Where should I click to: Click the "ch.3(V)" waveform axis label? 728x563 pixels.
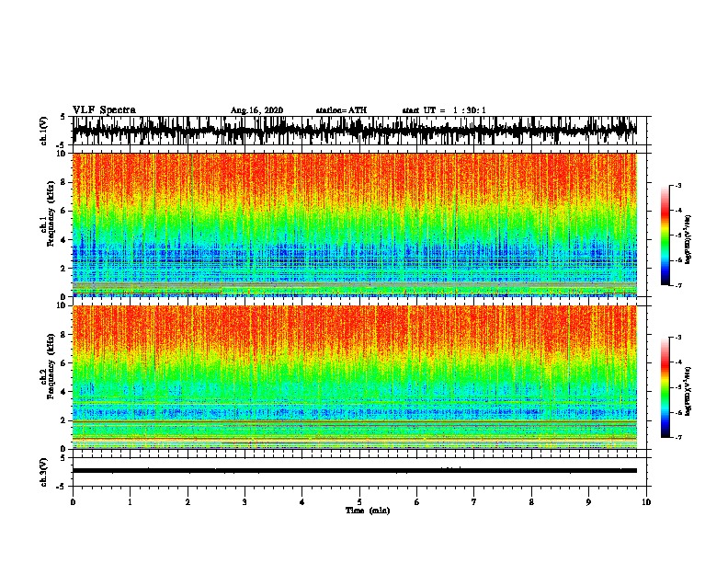coord(44,472)
